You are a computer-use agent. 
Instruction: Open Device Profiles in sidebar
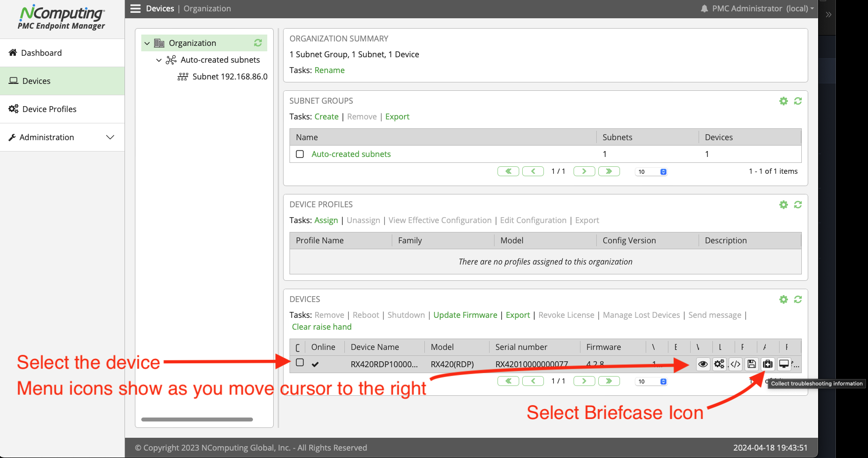[x=62, y=109]
